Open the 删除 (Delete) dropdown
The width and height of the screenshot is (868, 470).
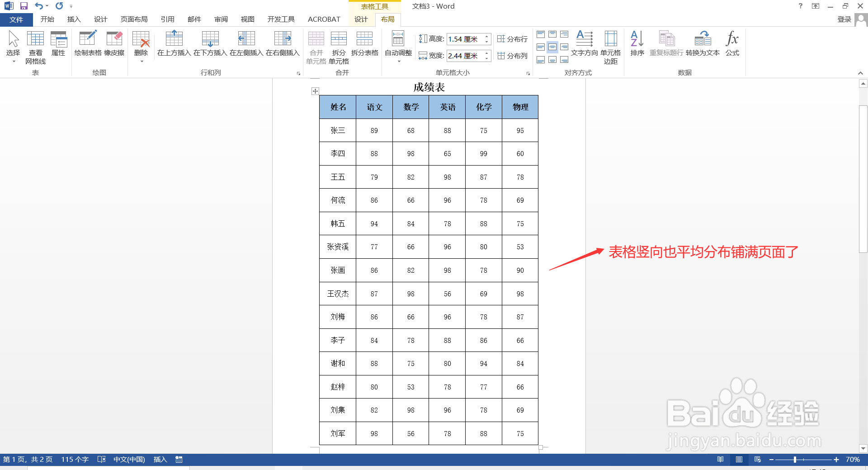141,47
